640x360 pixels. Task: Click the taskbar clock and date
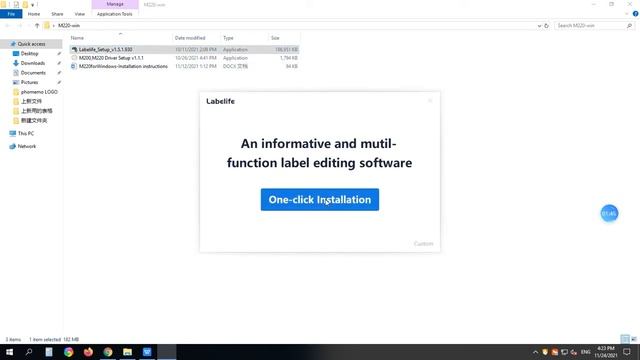point(606,352)
